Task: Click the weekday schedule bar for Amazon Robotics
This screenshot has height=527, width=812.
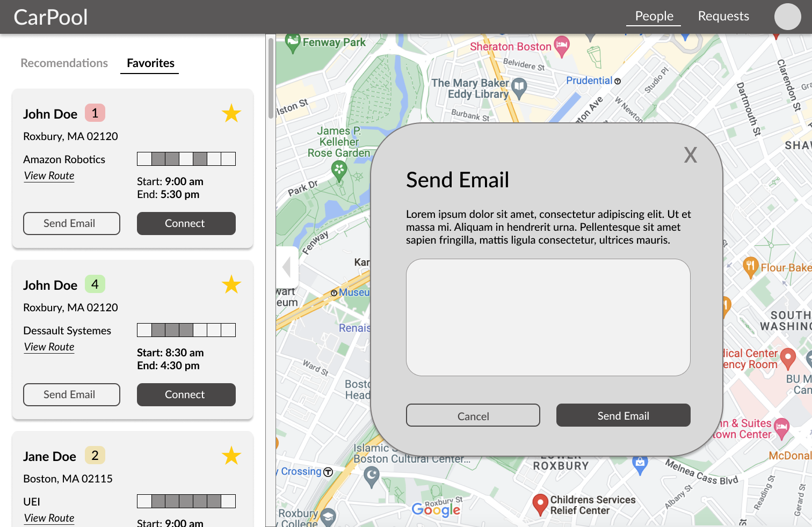Action: tap(186, 159)
